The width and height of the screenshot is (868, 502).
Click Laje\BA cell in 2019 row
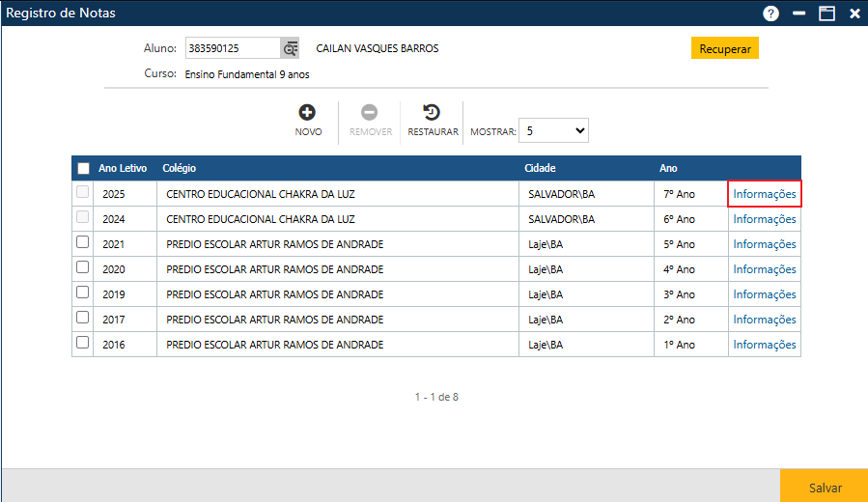coord(586,294)
